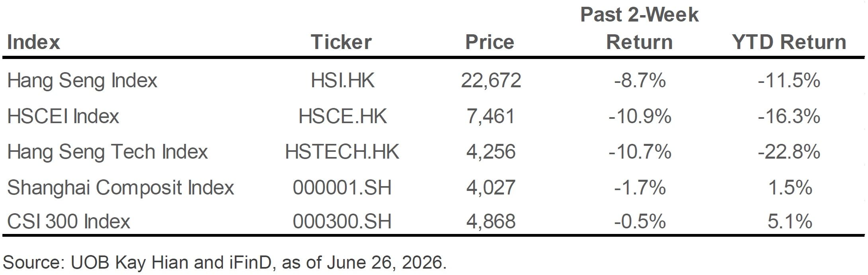The image size is (868, 275).
Task: Select the Shanghai Composite Index label
Action: click(121, 188)
